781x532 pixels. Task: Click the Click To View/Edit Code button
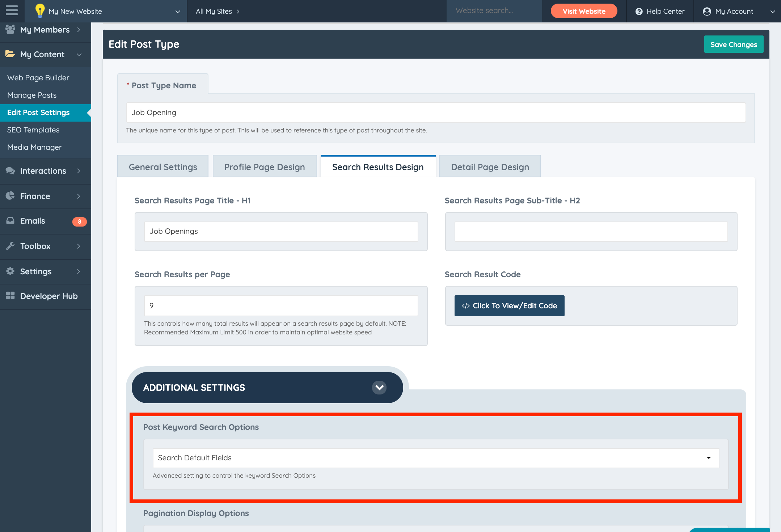[x=509, y=306]
